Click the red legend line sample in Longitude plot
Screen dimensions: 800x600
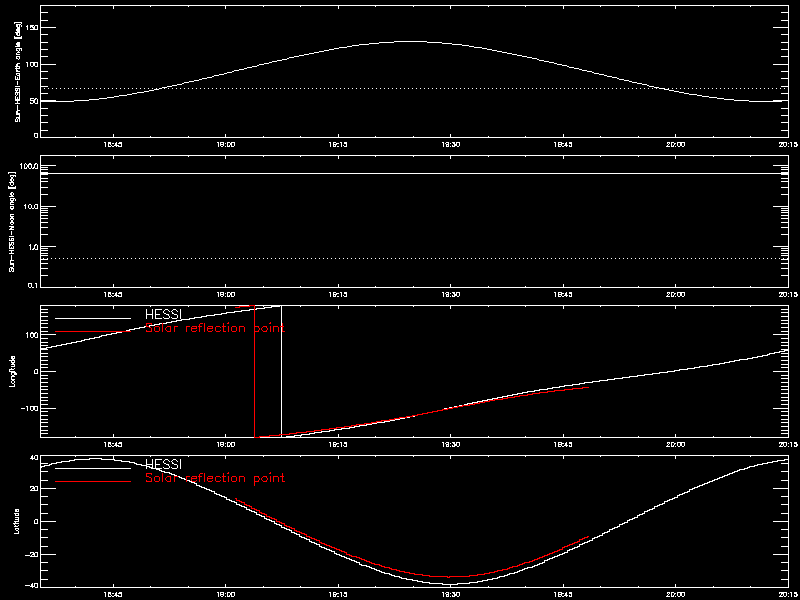point(92,332)
